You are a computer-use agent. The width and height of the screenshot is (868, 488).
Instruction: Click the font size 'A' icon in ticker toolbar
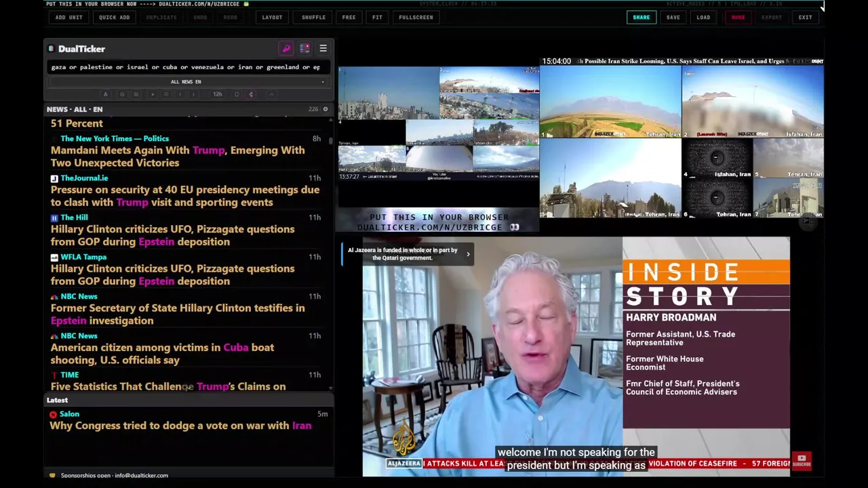coord(105,94)
